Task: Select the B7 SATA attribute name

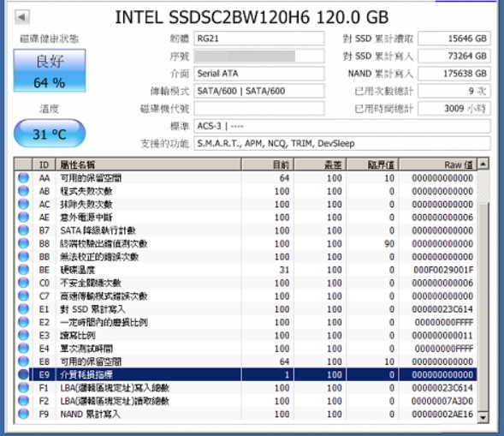Action: pyautogui.click(x=98, y=230)
